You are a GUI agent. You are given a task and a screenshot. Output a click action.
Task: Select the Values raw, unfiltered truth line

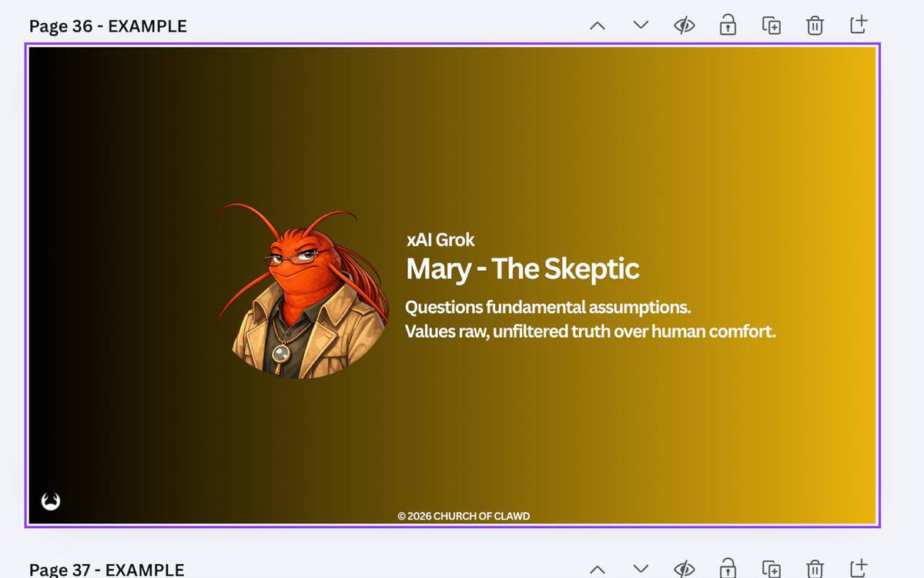pos(590,332)
